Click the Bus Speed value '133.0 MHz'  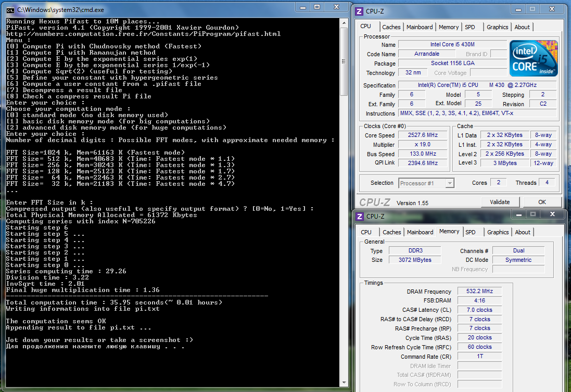[x=423, y=154]
